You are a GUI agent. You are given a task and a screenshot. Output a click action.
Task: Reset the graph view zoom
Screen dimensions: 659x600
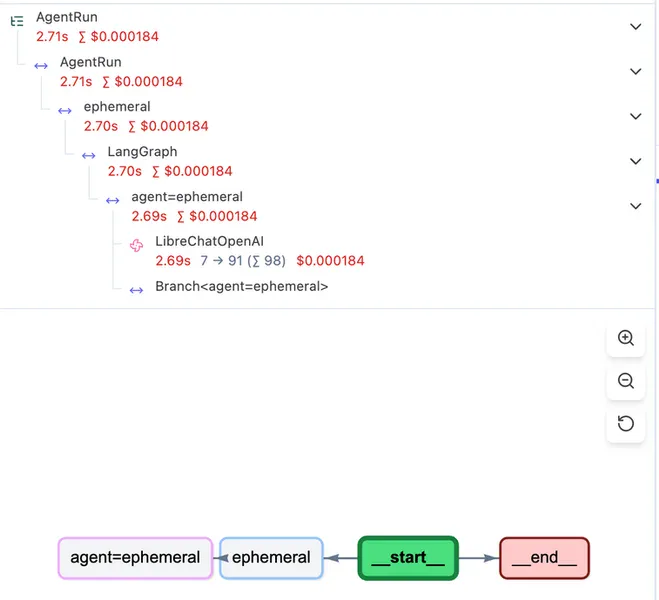coord(626,424)
